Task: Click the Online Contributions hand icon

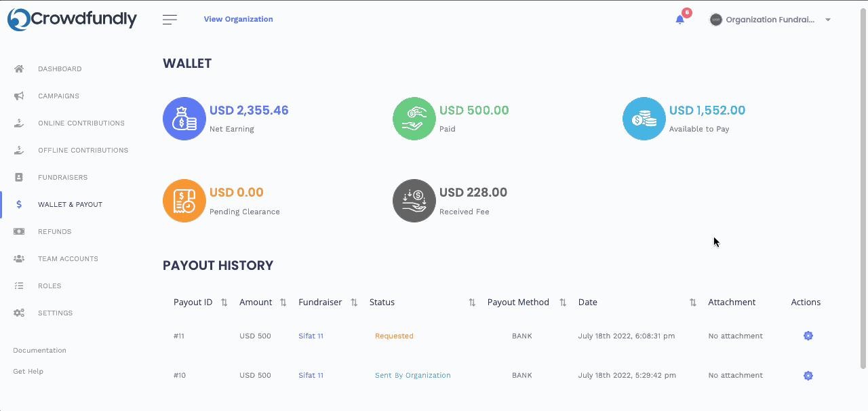Action: pyautogui.click(x=19, y=123)
